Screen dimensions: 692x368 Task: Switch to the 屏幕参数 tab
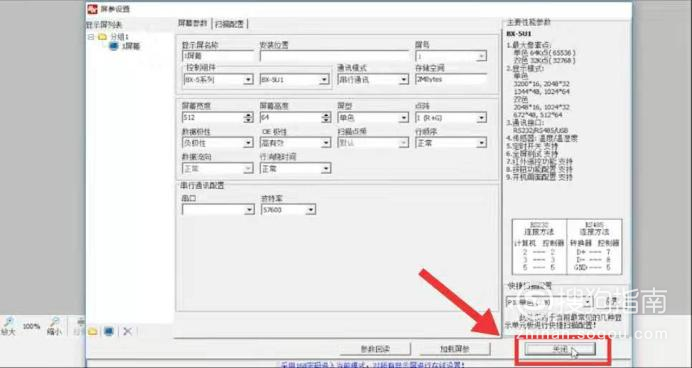coord(192,23)
